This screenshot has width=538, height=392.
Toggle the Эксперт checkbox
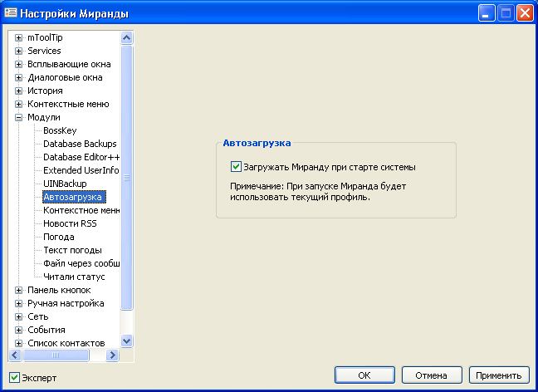pyautogui.click(x=14, y=378)
